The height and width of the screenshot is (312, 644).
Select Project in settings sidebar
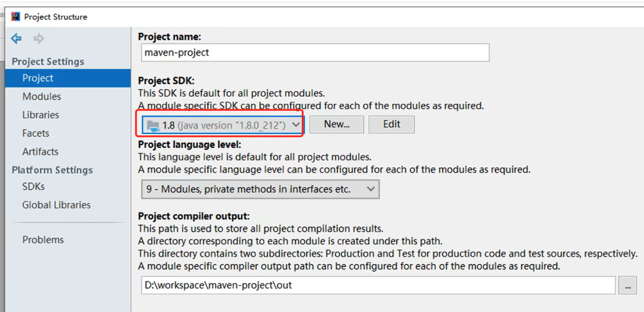38,78
